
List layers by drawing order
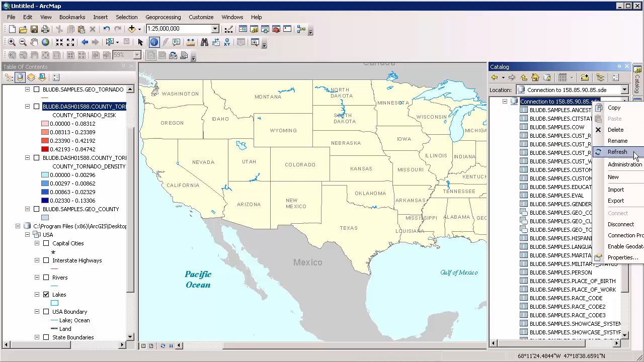(9, 77)
